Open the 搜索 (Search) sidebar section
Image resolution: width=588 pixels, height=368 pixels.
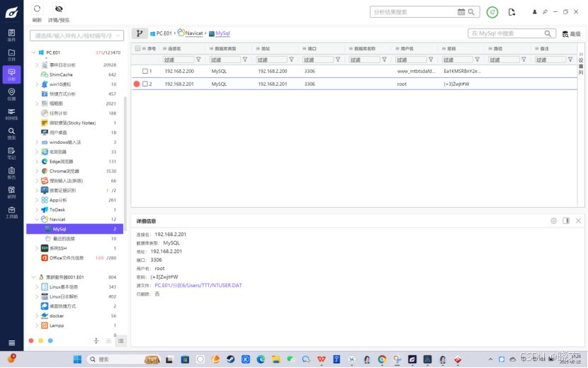point(11,134)
